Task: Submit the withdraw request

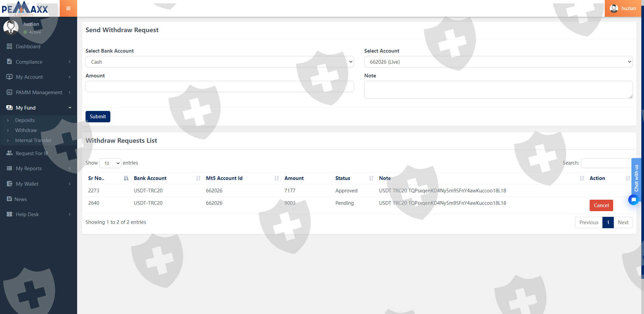Action: click(x=98, y=117)
